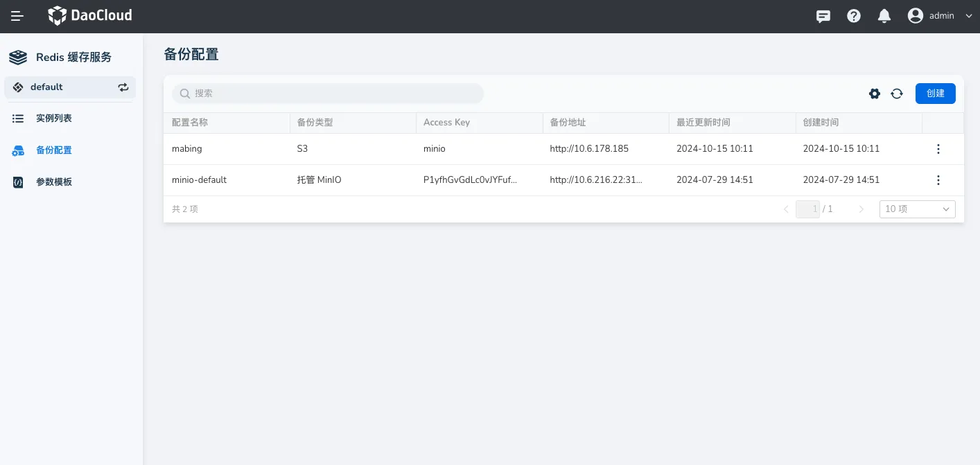Screen dimensions: 980x465
Task: Open the default workspace selector
Action: click(62, 87)
